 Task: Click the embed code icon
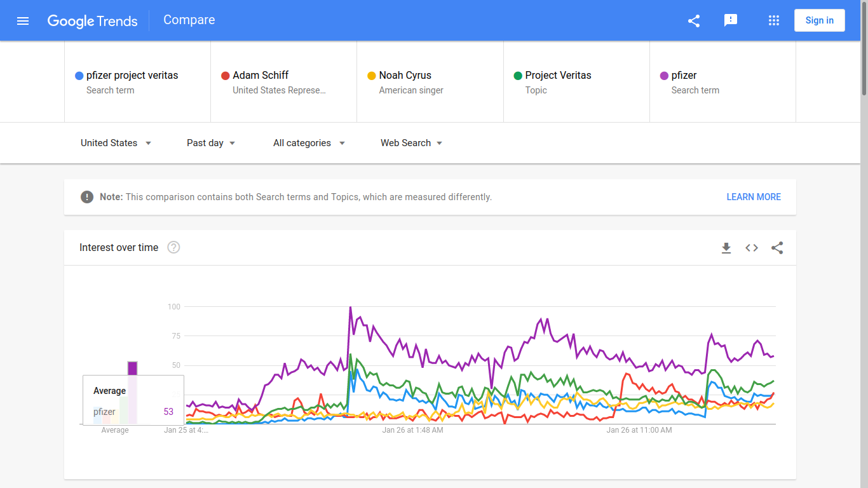point(752,248)
